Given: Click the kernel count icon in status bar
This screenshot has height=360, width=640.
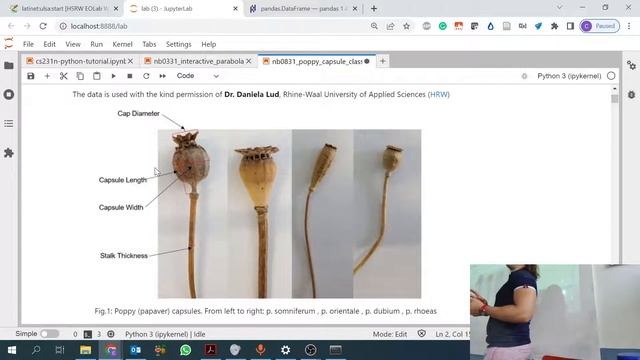Looking at the screenshot, I should tap(111, 334).
